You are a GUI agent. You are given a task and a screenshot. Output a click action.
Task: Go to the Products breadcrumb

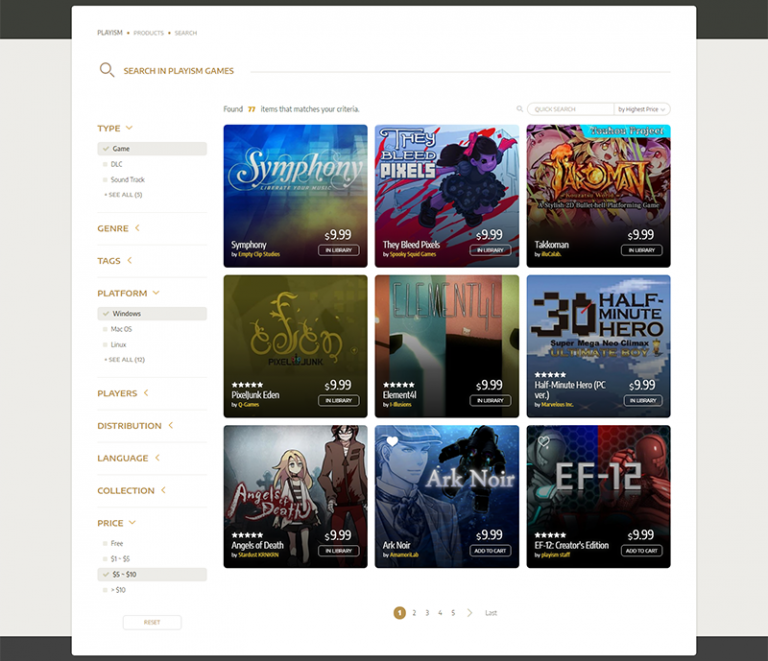tap(148, 33)
